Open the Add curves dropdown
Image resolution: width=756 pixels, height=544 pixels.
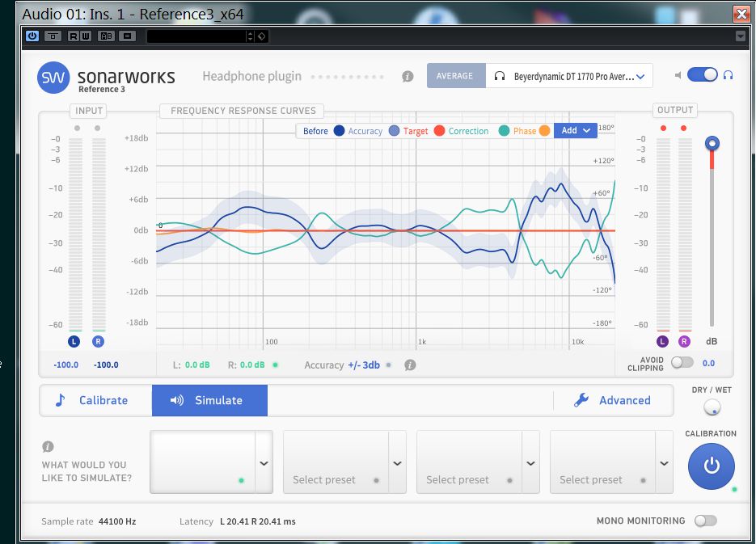(576, 131)
